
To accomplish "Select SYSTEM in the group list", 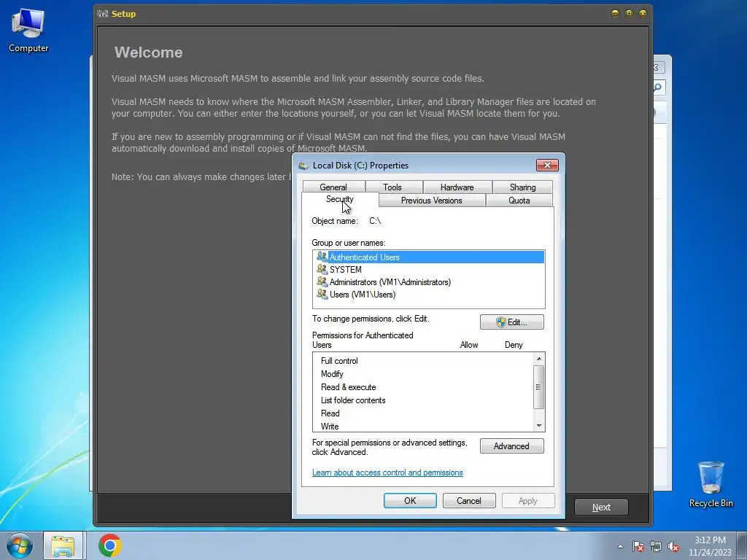I will pyautogui.click(x=429, y=270).
